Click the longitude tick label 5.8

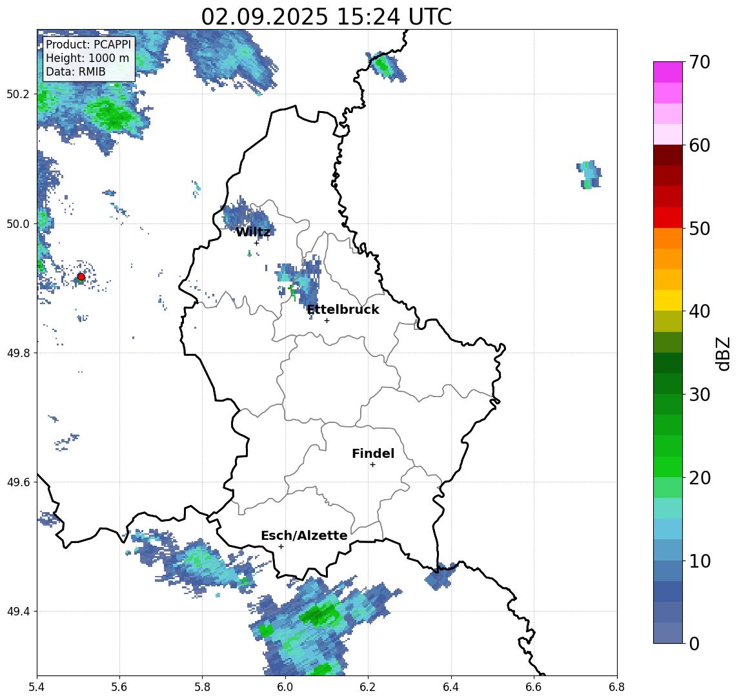[x=202, y=686]
